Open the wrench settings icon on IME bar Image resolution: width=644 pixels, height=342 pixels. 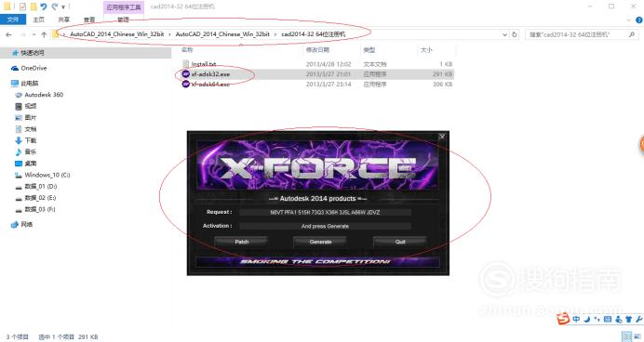(x=638, y=319)
